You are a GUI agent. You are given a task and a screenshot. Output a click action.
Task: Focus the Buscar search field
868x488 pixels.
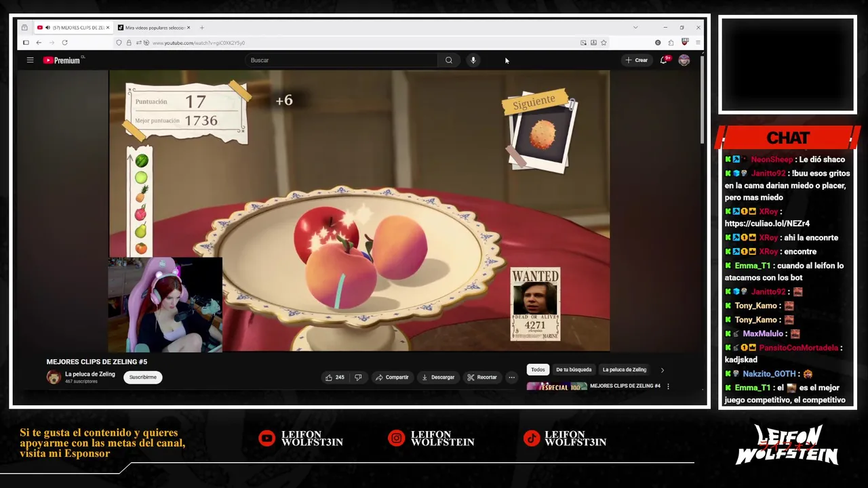tap(342, 60)
